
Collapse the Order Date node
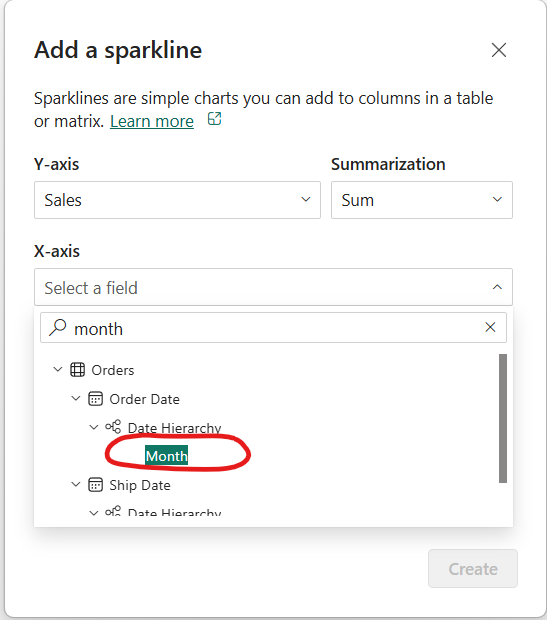[76, 399]
